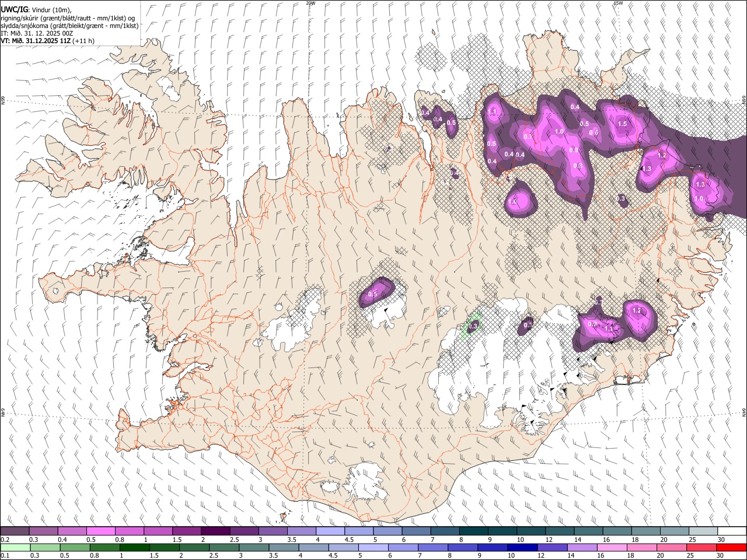
Task: Select the 0.9 precipitation label on the map
Action: coord(573,150)
